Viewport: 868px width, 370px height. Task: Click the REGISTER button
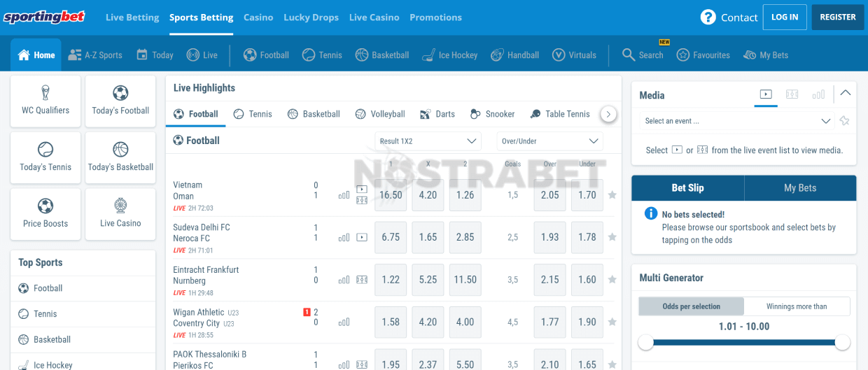coord(838,17)
